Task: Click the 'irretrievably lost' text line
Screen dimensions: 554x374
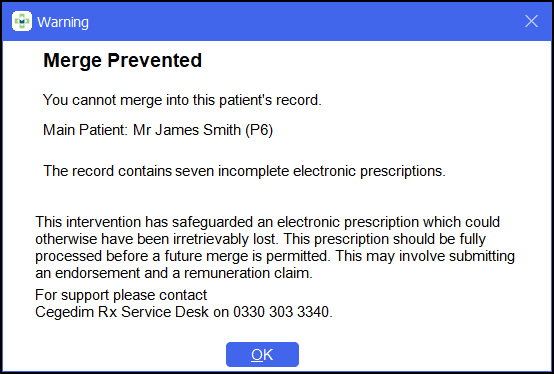Action: (260, 239)
